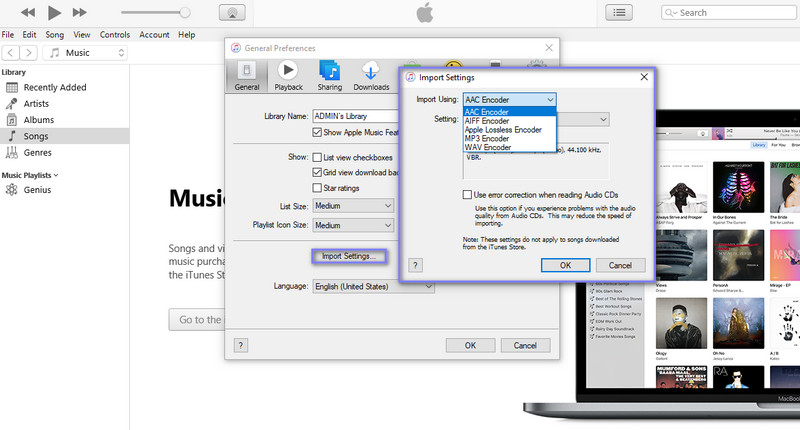Open the Language dropdown

click(373, 287)
